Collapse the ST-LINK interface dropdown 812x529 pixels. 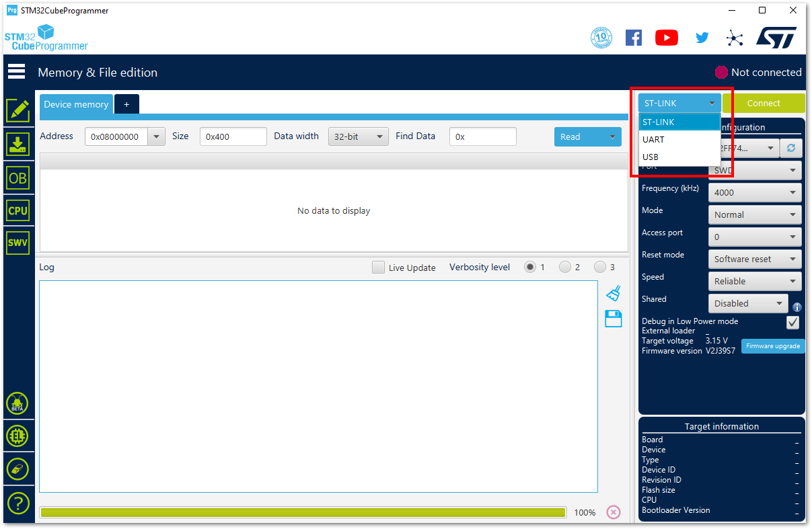coord(679,103)
